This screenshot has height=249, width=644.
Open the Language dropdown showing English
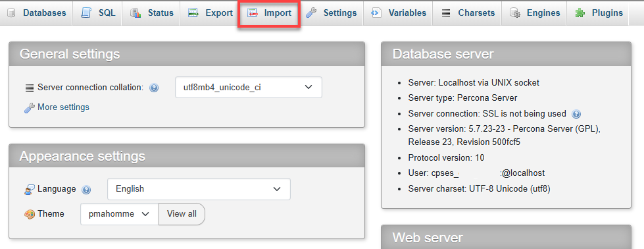tap(199, 189)
